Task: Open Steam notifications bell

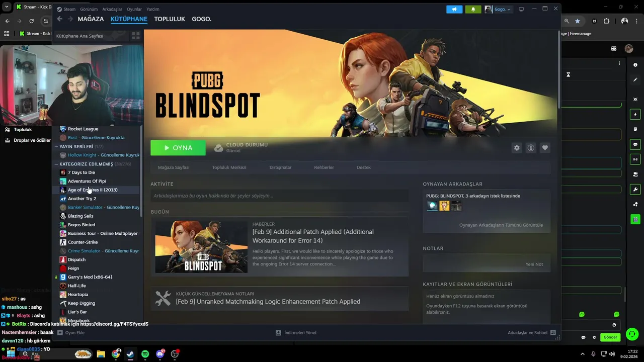Action: pyautogui.click(x=473, y=9)
